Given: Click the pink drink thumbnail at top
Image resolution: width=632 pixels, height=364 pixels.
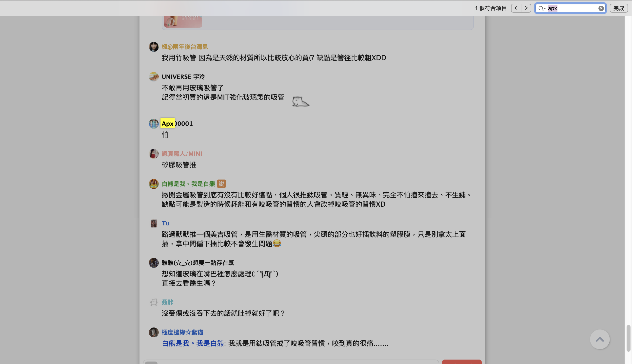Looking at the screenshot, I should (183, 21).
